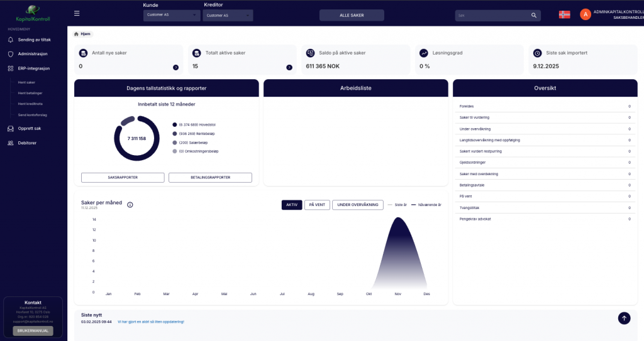Click the scroll-to-top arrow icon

tap(624, 318)
